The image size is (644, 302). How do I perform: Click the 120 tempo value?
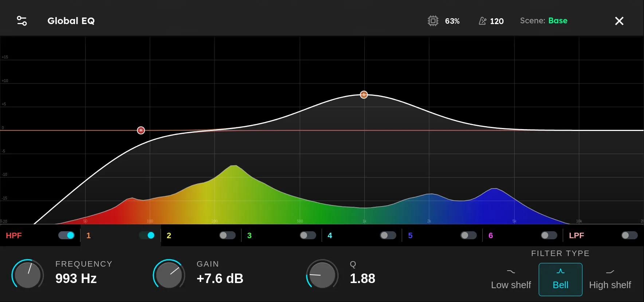(497, 21)
